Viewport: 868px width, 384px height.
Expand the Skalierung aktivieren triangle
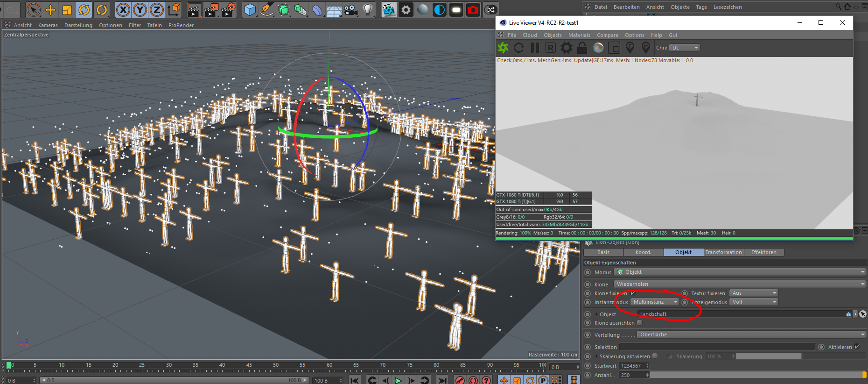[597, 356]
